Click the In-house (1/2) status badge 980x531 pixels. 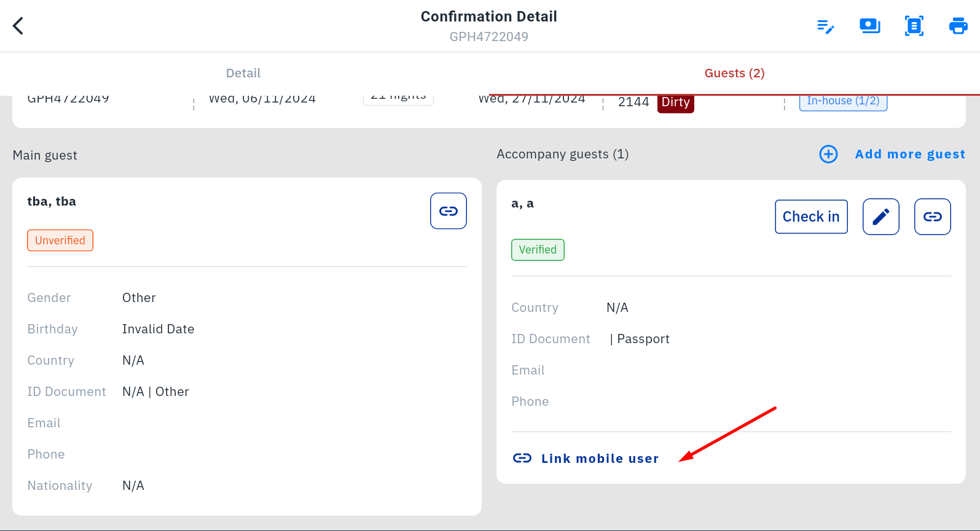coord(843,102)
